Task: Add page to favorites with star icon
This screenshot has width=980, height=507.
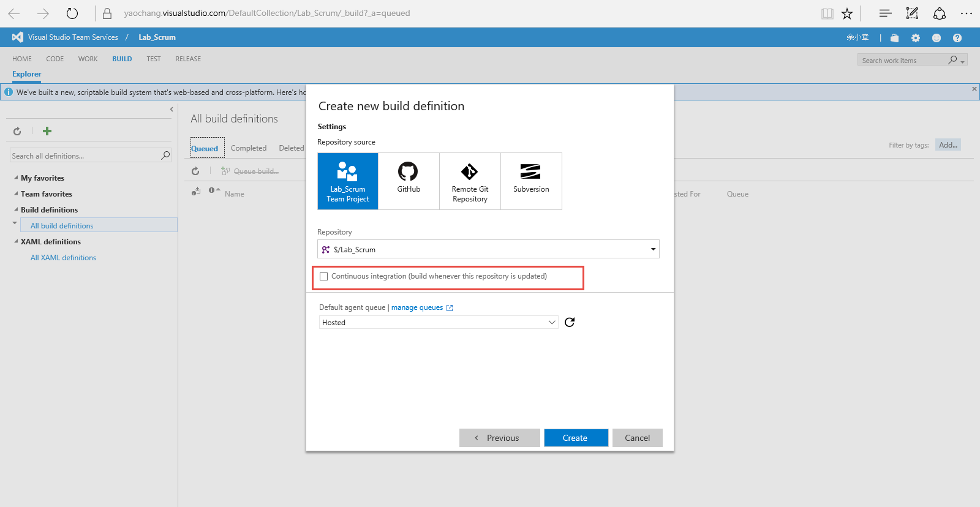Action: pos(847,13)
